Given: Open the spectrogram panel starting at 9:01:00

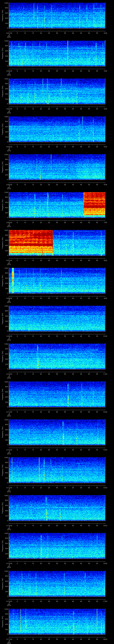Looking at the screenshot, I should (x=57, y=16).
